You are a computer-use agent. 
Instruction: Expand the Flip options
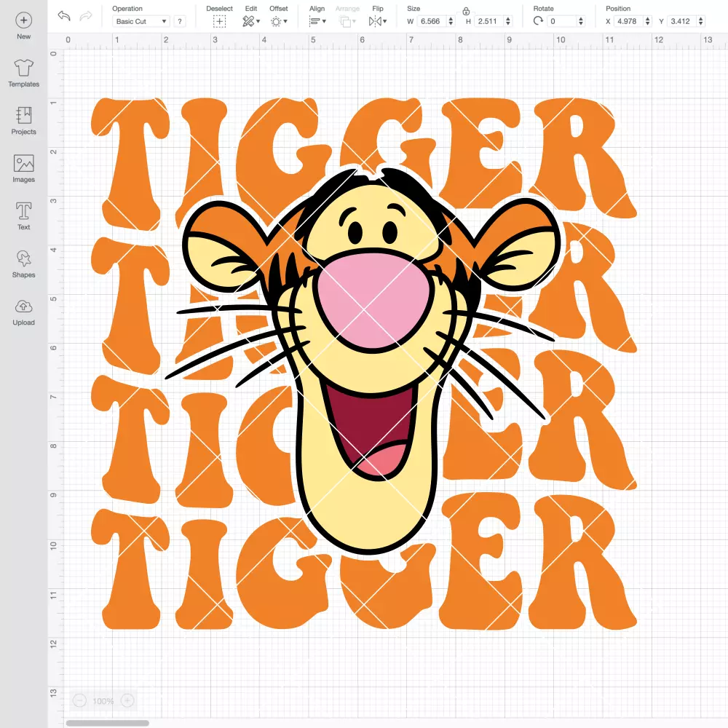tap(377, 21)
